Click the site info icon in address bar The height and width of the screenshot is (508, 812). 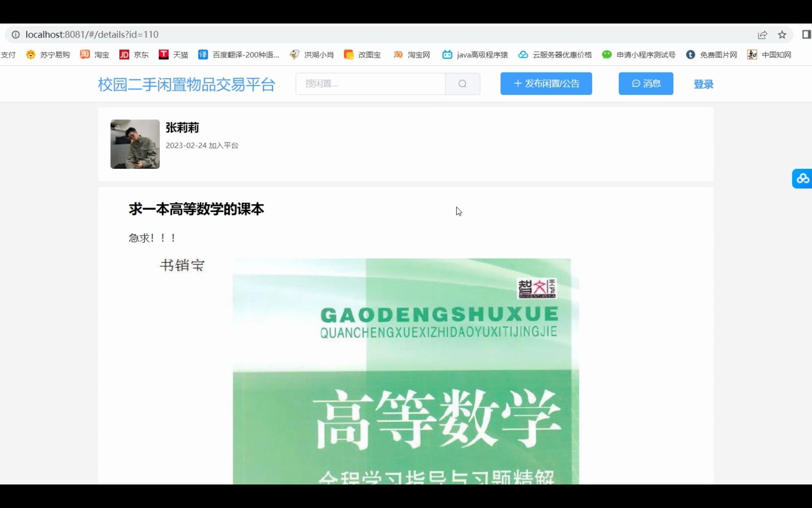16,34
